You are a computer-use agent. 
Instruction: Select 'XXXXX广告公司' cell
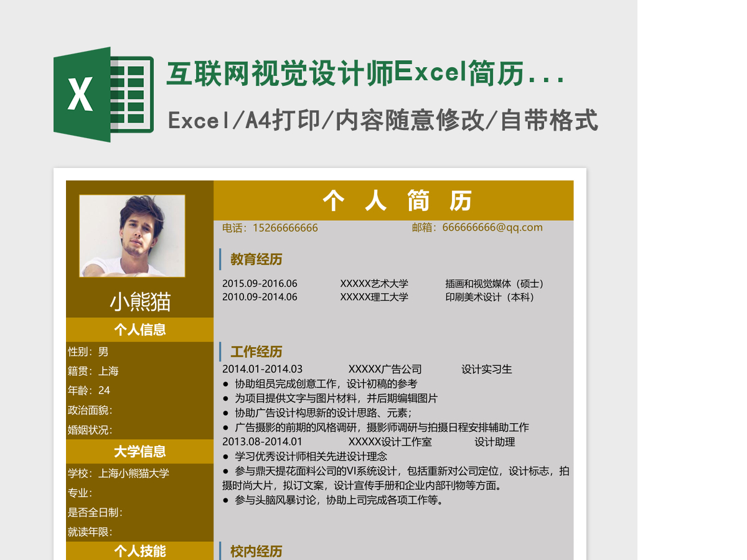[385, 369]
